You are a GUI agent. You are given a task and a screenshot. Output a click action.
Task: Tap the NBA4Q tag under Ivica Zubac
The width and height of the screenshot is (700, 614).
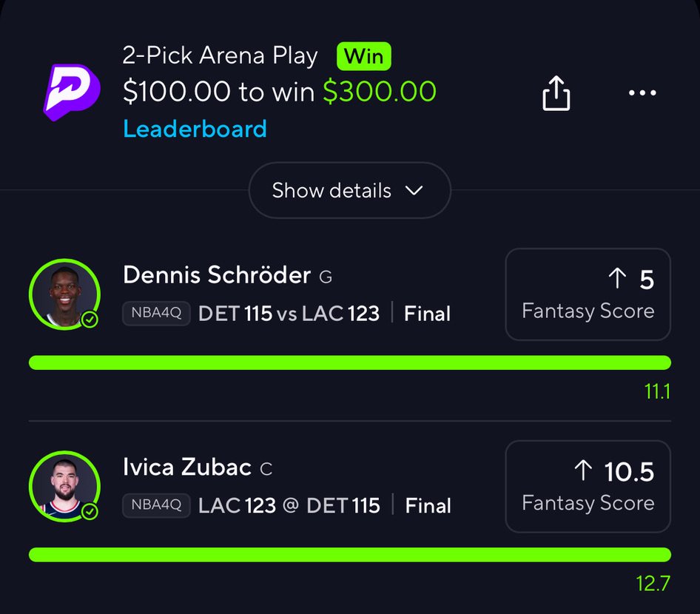[x=156, y=506]
